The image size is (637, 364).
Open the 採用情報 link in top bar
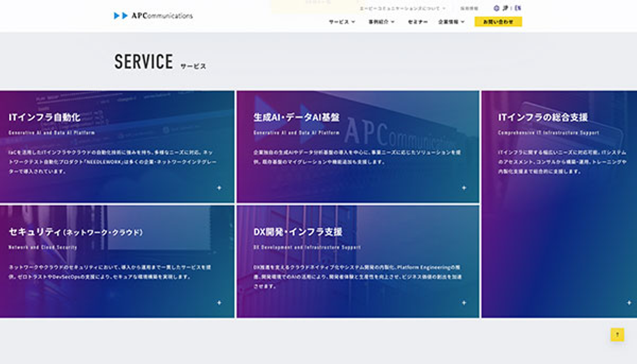pos(469,8)
